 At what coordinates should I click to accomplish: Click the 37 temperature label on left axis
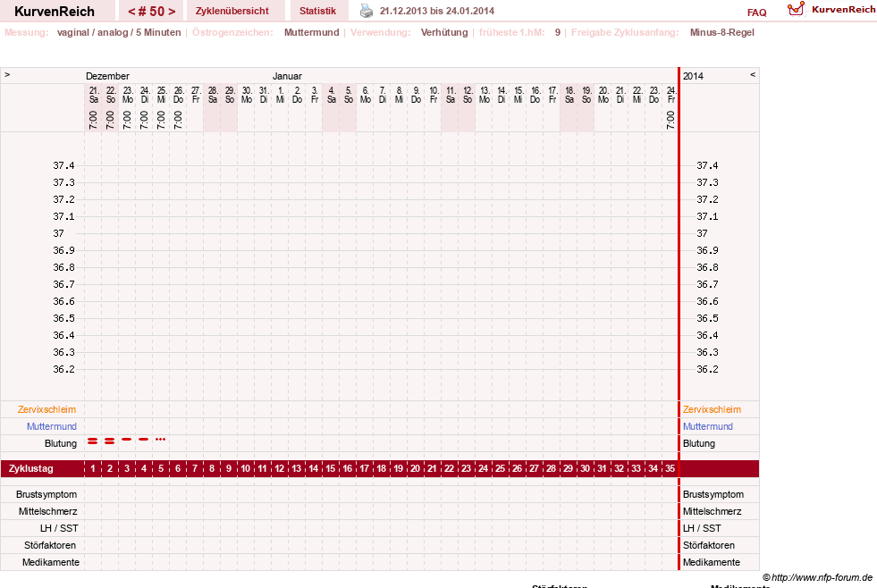click(59, 233)
